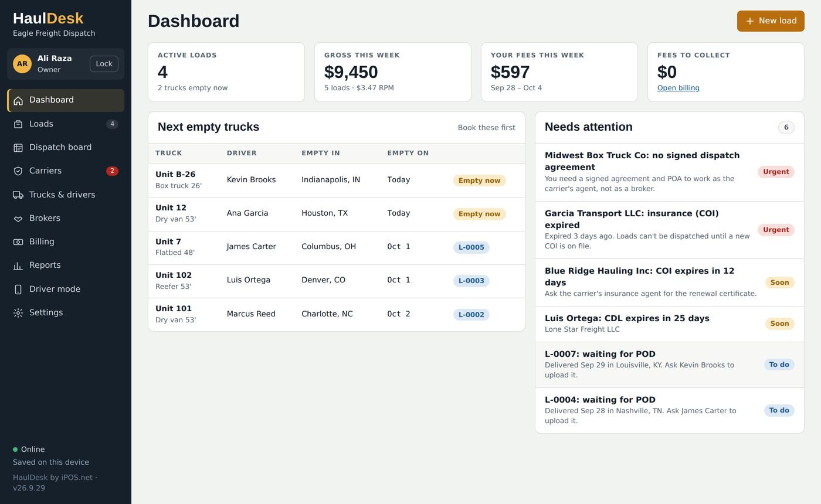
Task: Click the Dispatch board icon
Action: pos(18,148)
